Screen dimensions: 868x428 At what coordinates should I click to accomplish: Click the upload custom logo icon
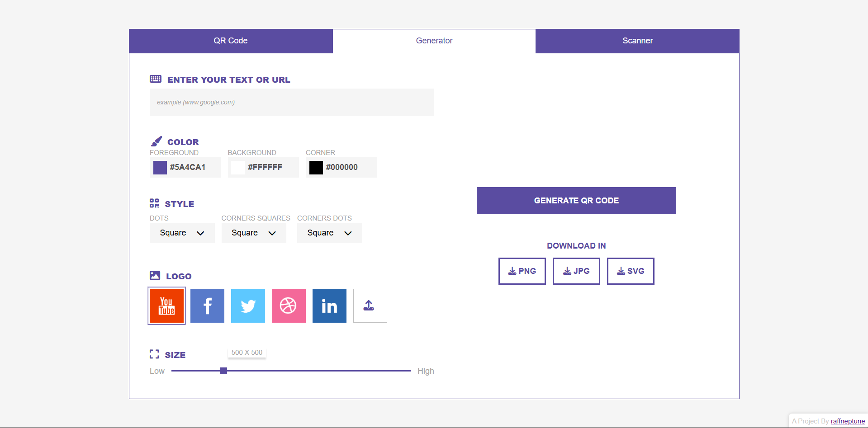370,306
